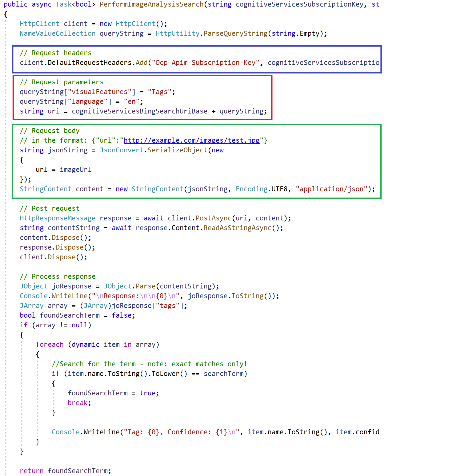Click the return keyword on last line

pos(31,471)
